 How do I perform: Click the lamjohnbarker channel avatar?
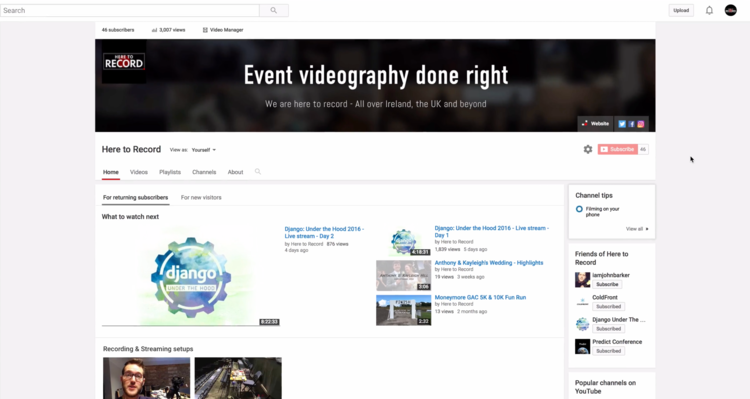click(x=582, y=280)
